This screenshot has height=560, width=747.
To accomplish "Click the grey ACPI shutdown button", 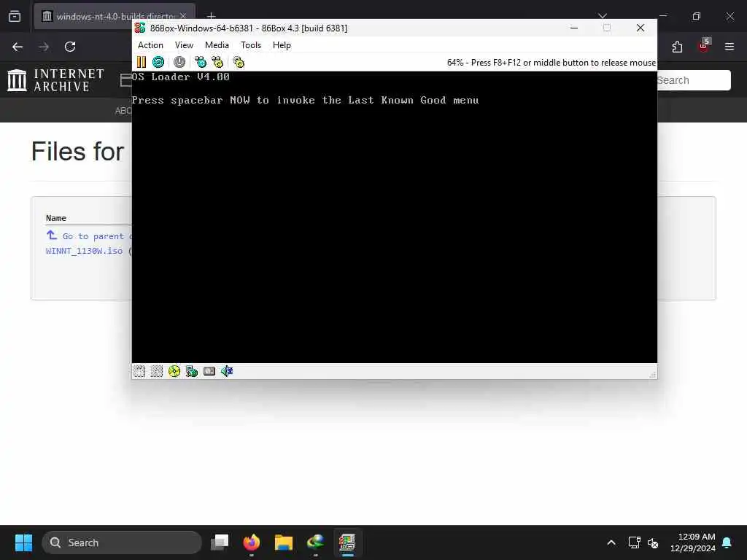I will click(179, 62).
